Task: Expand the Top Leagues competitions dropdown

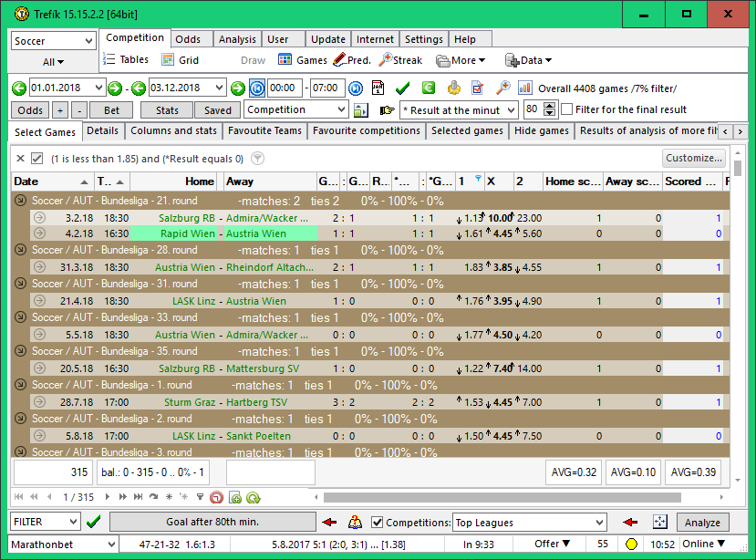Action: coord(598,523)
